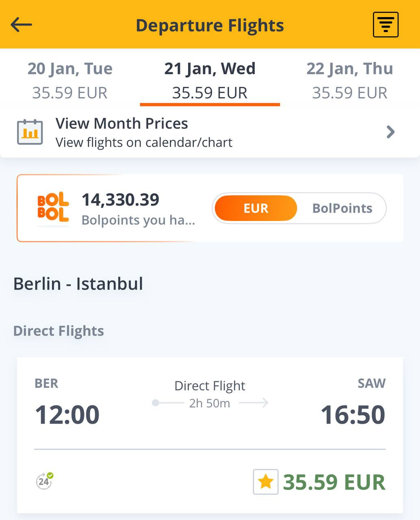Select the 12:00 BER departure time

point(67,414)
